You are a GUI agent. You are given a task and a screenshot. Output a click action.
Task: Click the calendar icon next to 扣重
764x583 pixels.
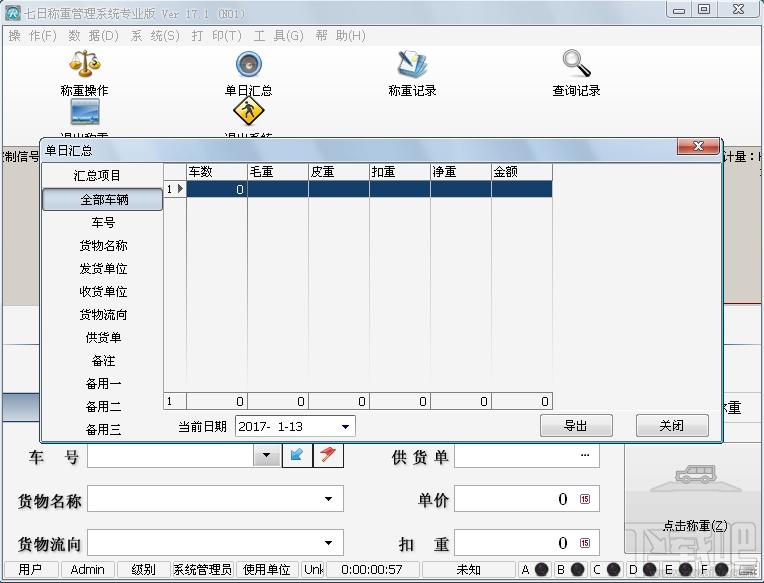coord(585,543)
